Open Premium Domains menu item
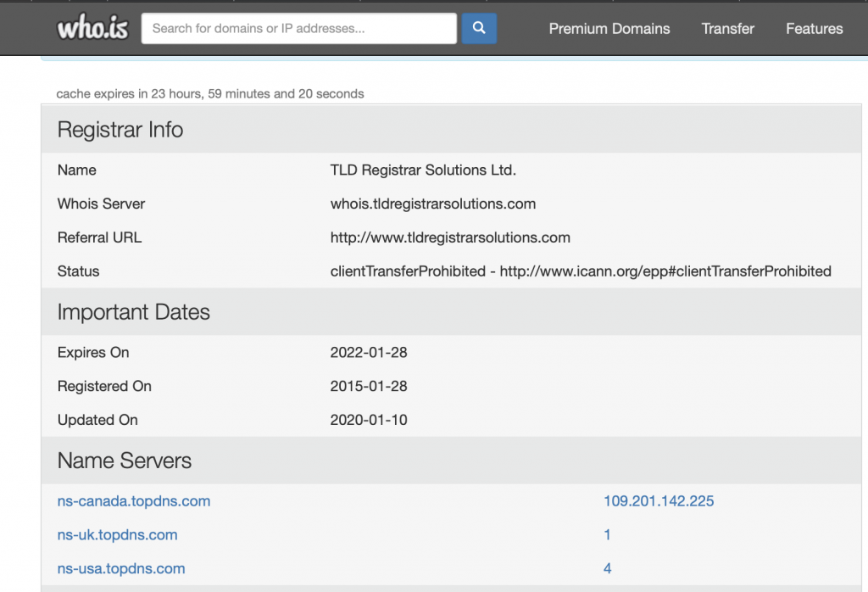The height and width of the screenshot is (592, 868). [x=609, y=29]
